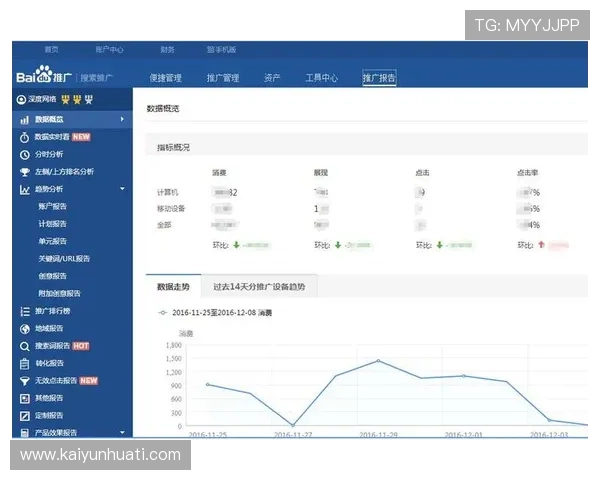Click the green down arrow under 点击
Image resolution: width=600 pixels, height=480 pixels.
coord(440,245)
